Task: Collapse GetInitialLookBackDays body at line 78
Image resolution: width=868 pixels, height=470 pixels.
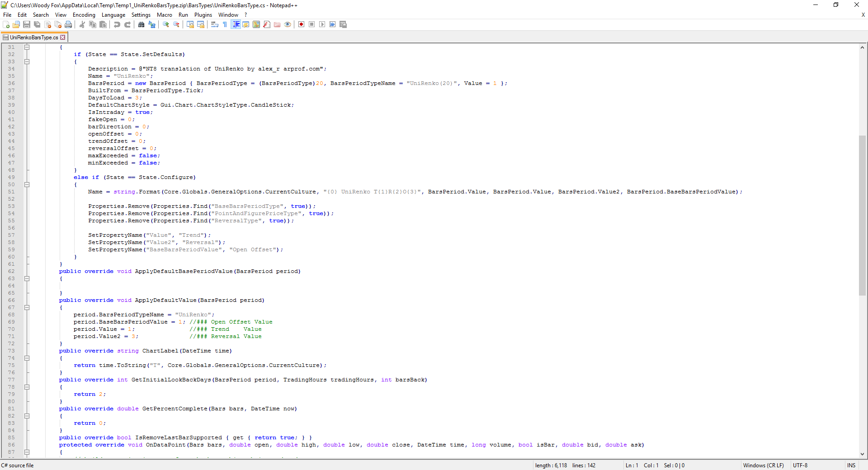Action: point(27,387)
